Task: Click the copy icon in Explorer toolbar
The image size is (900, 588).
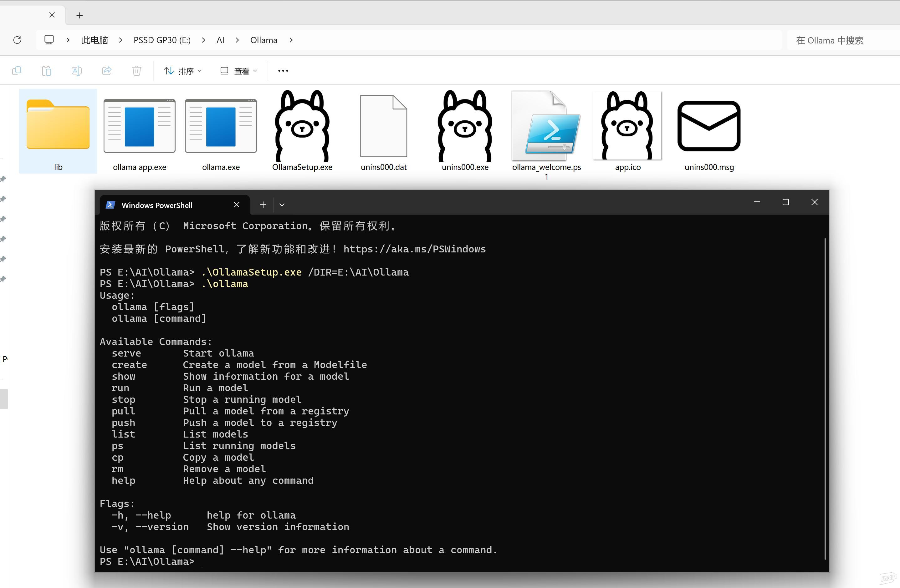Action: (17, 71)
